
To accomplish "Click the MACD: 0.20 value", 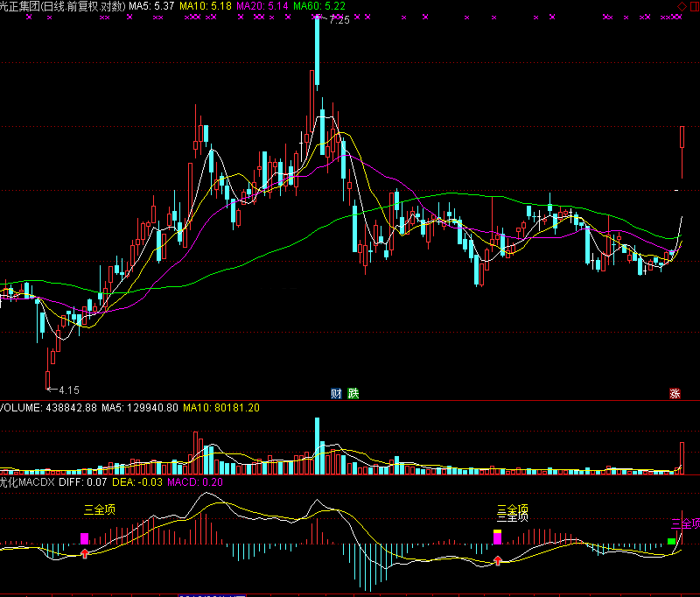I will coord(195,482).
